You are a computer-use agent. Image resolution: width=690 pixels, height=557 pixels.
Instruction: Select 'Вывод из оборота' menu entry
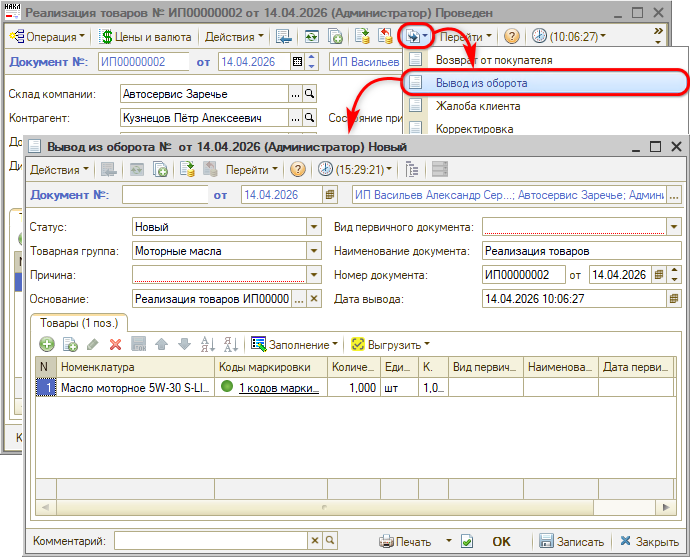pos(481,82)
